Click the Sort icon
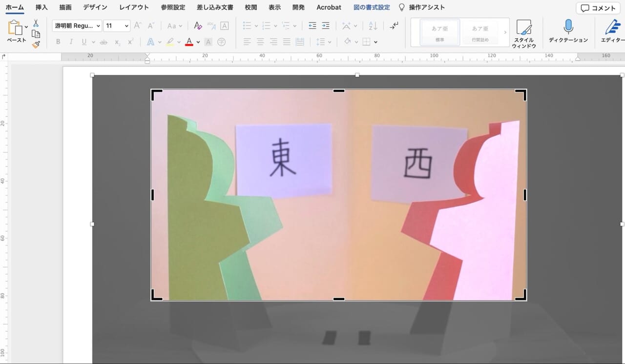 (372, 25)
